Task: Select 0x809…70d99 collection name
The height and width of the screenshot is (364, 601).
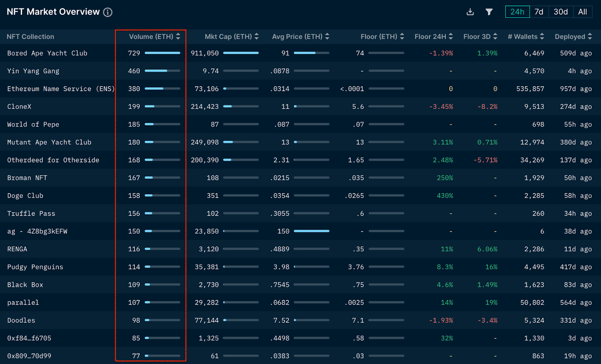Action: [29, 356]
